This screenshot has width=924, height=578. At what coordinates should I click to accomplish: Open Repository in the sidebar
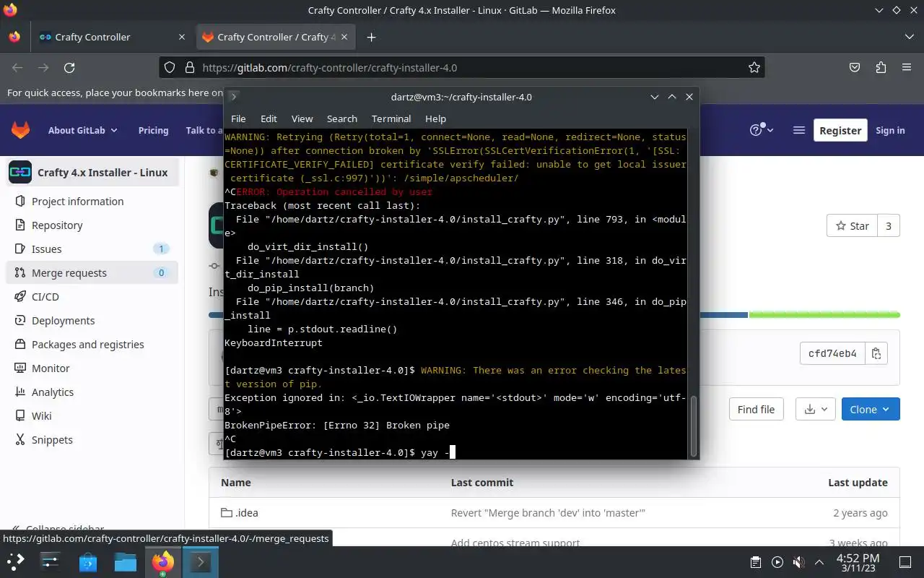(x=92, y=225)
